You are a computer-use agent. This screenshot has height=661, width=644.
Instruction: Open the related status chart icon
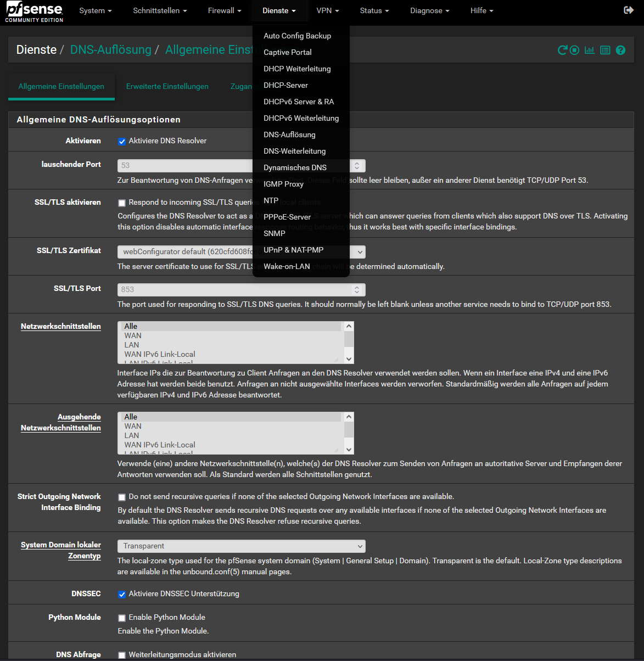590,50
